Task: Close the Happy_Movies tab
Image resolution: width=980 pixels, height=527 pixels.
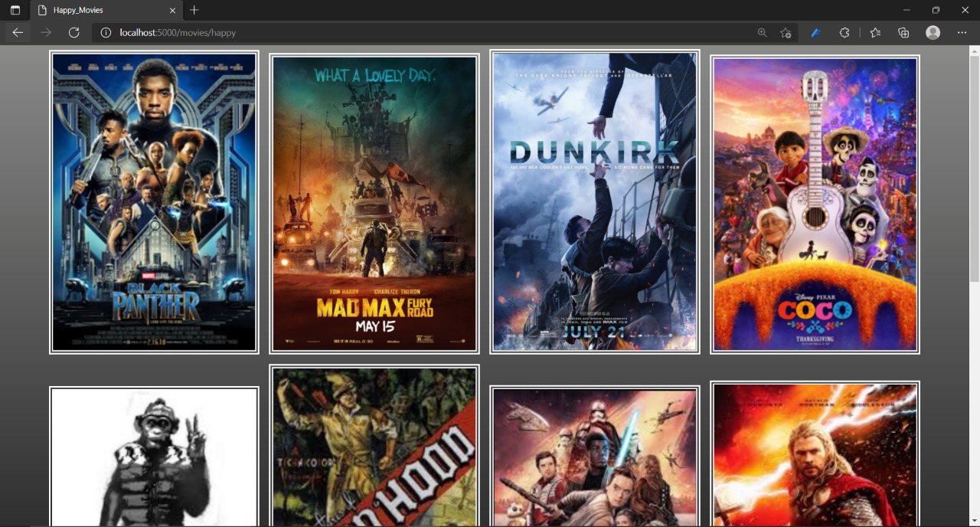Action: coord(172,11)
